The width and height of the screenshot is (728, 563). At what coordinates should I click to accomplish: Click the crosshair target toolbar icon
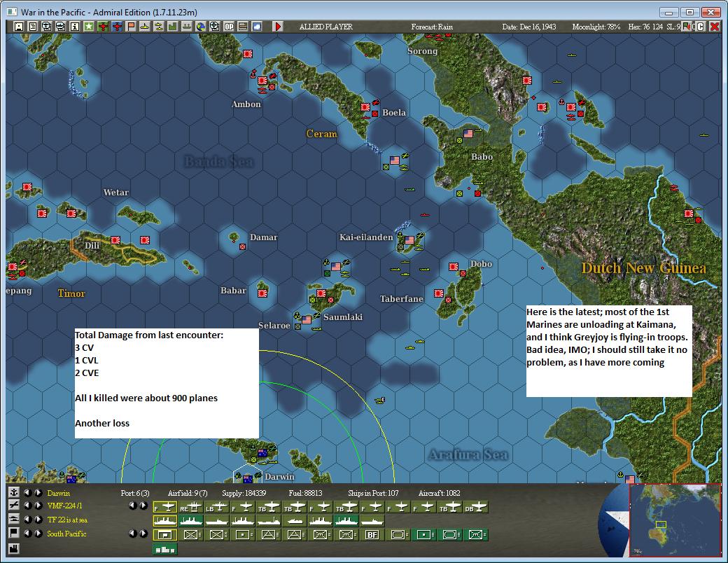click(214, 27)
